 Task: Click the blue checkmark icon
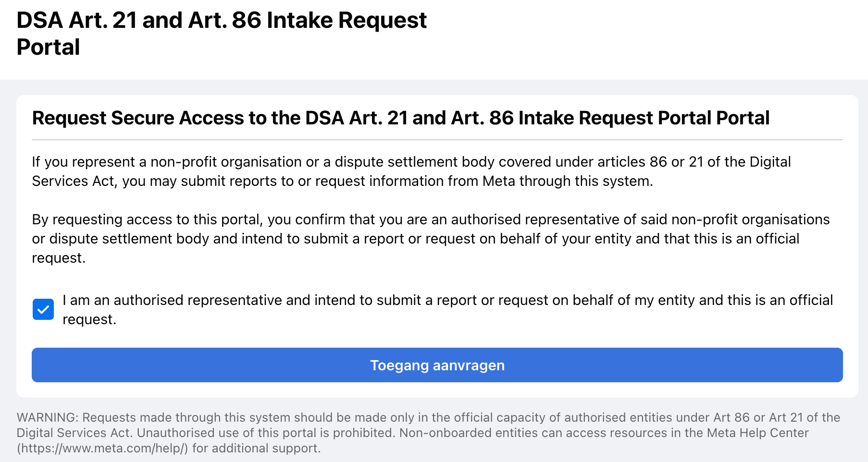pos(43,309)
